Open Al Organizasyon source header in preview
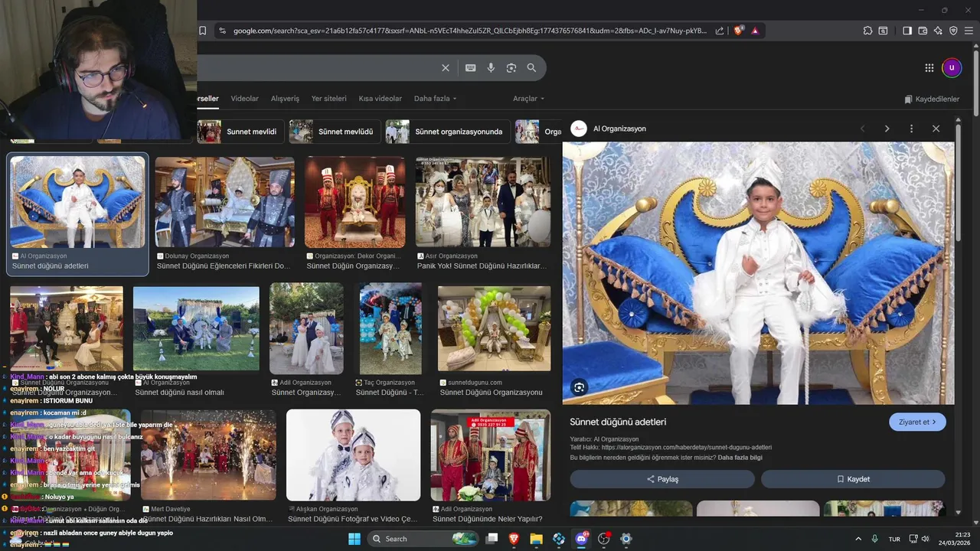The image size is (980, 551). (x=609, y=129)
